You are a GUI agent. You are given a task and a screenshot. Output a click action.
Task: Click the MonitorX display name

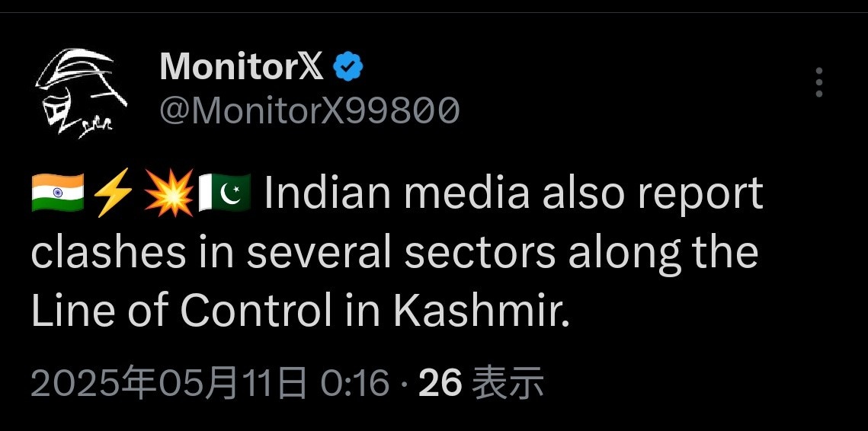coord(241,68)
